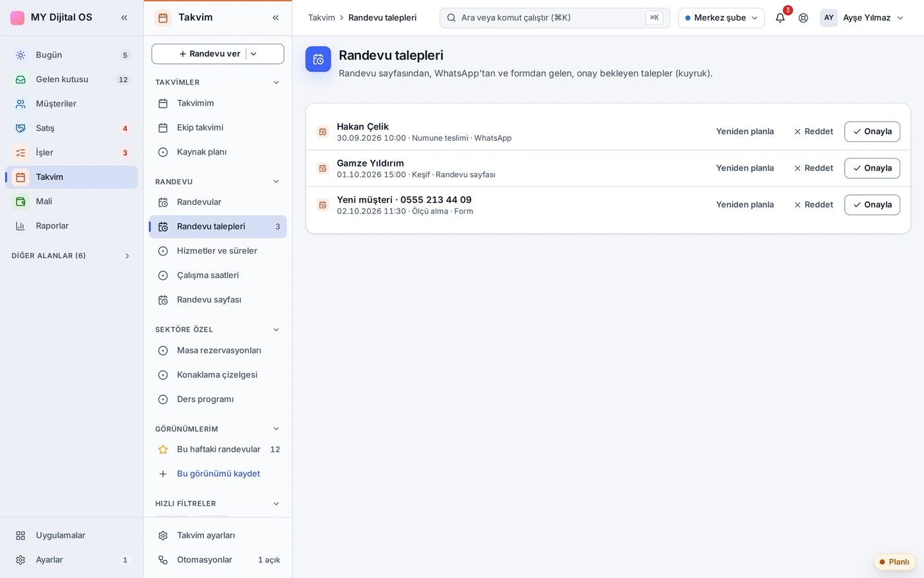Click the Bu görünümü kaydet link

tap(218, 474)
